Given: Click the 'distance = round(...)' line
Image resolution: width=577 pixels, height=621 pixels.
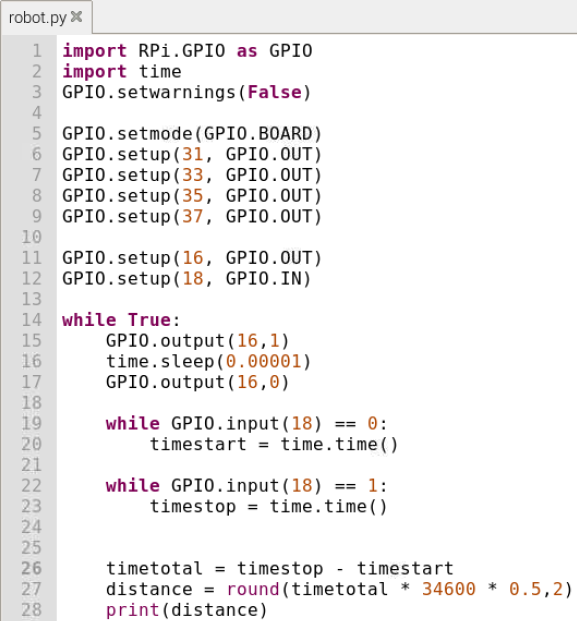Looking at the screenshot, I should (339, 589).
